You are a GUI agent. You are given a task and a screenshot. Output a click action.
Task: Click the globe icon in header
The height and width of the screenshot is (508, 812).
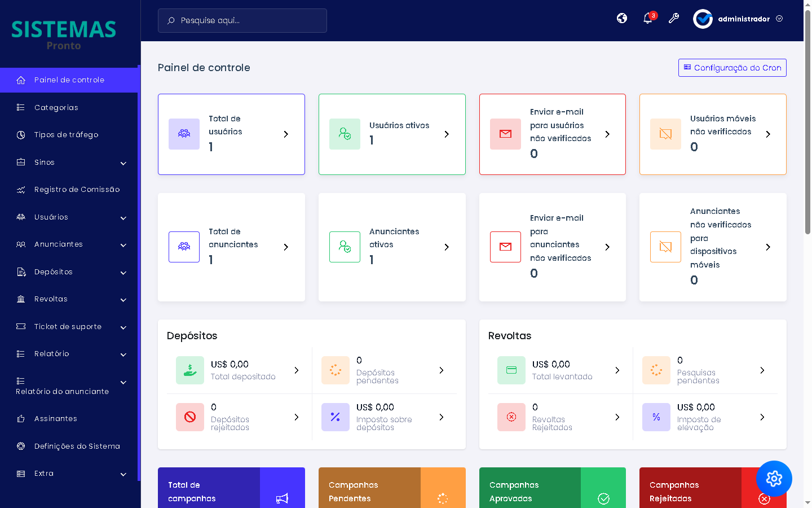622,19
